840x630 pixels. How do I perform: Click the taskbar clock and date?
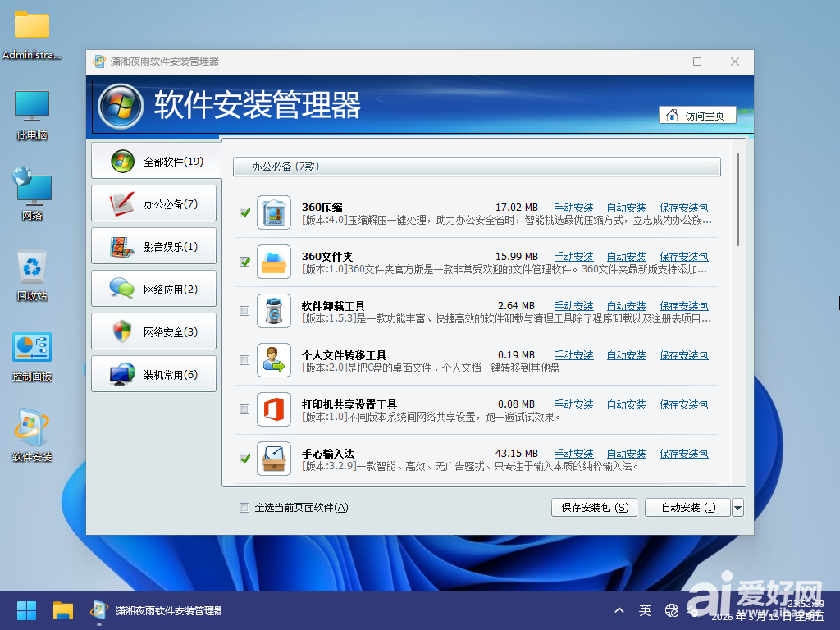point(767,610)
